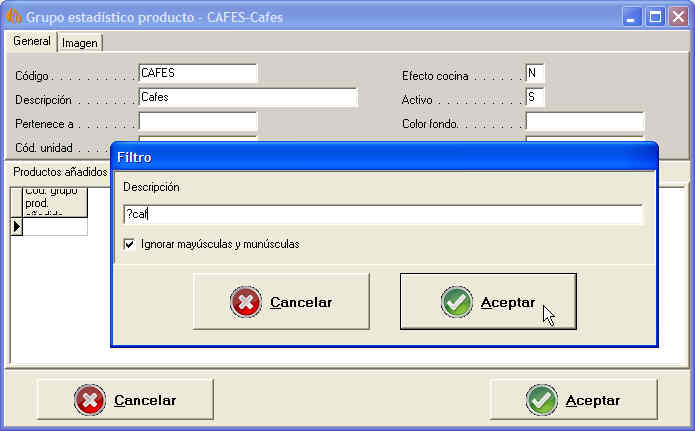Select the empty first grid cell
Image resolution: width=695 pixels, height=431 pixels.
[x=55, y=227]
